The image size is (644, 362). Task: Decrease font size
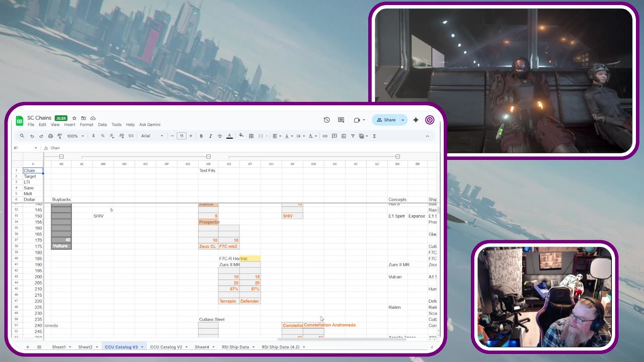(x=172, y=136)
